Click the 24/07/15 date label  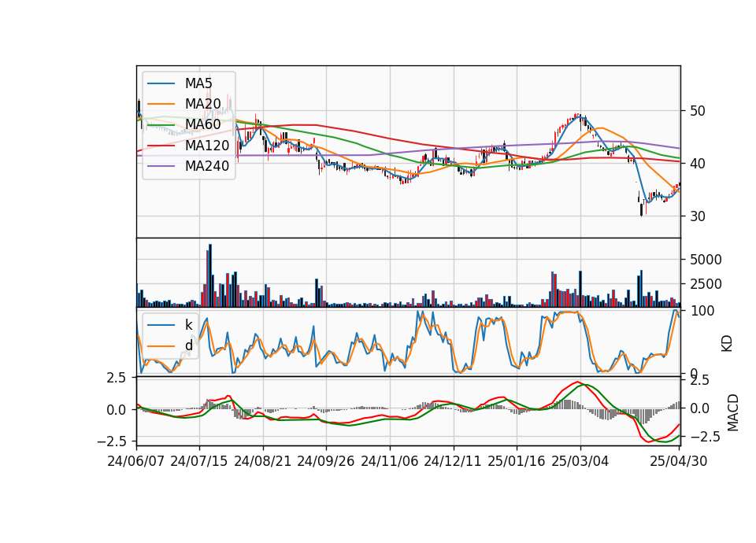[198, 461]
